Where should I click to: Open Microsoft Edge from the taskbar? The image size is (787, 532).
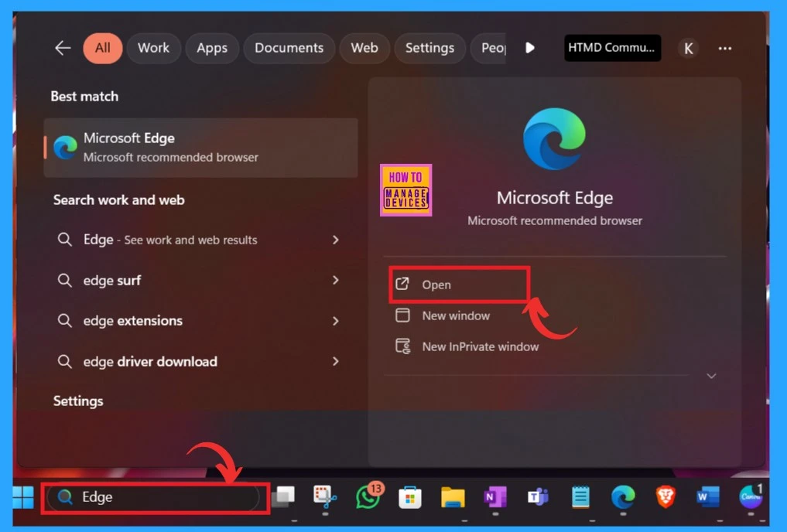click(623, 497)
